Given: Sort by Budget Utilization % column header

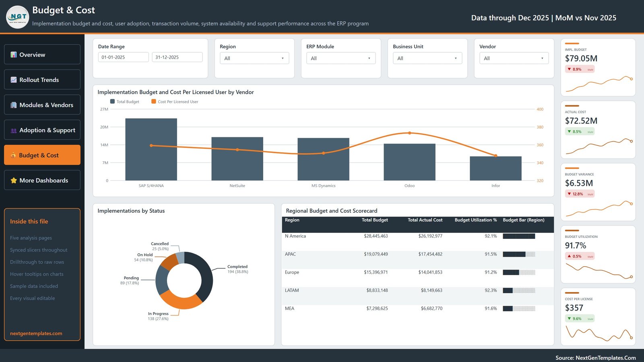Looking at the screenshot, I should (x=476, y=220).
